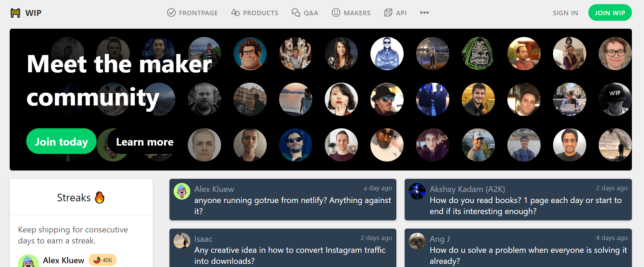Open the man in blue jacket and sunglasses avatar

(387, 54)
